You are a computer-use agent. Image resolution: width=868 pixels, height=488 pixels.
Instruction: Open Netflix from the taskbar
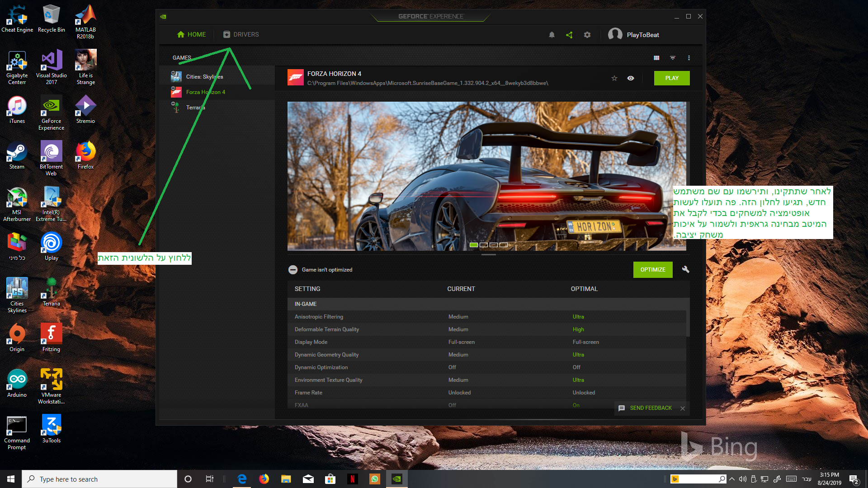click(x=352, y=479)
